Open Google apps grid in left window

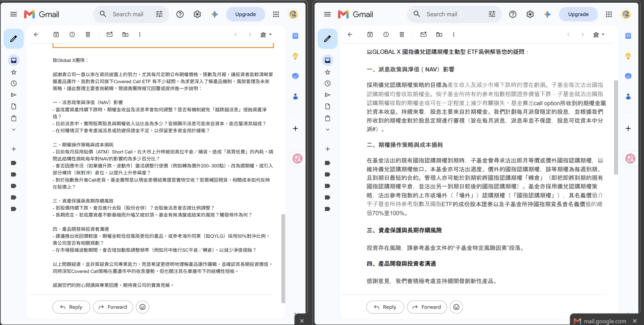pos(276,14)
